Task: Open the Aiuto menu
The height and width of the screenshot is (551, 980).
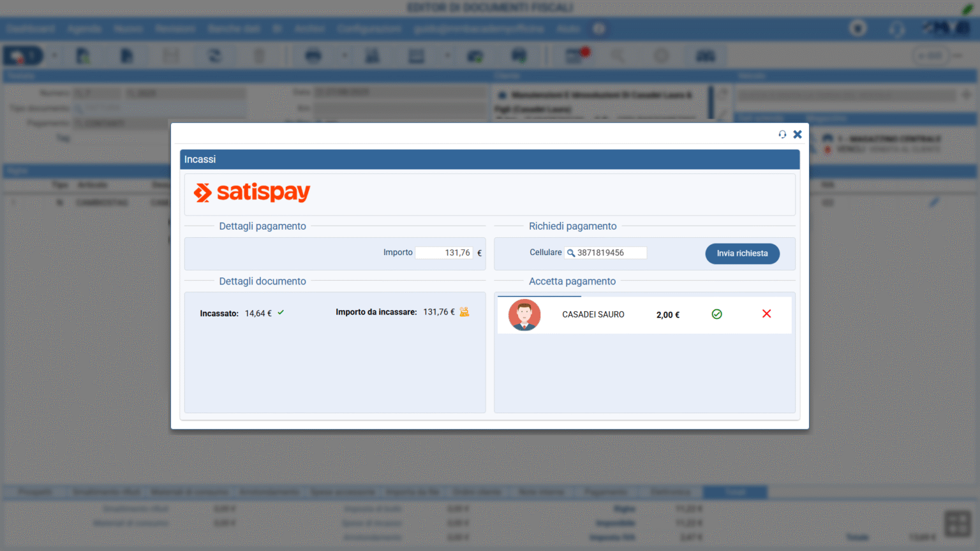Action: click(567, 29)
